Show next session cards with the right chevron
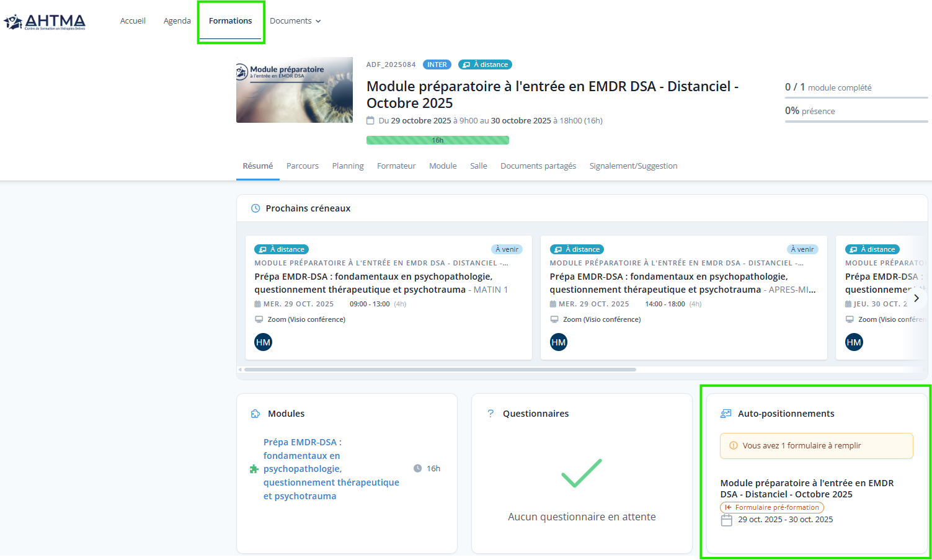Viewport: 932px width, 560px height. 916,298
